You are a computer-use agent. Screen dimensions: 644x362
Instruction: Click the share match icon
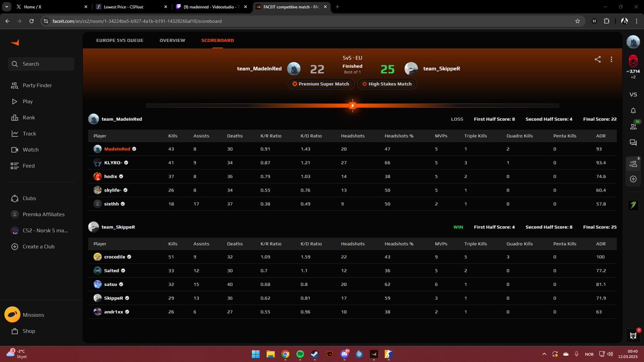597,60
